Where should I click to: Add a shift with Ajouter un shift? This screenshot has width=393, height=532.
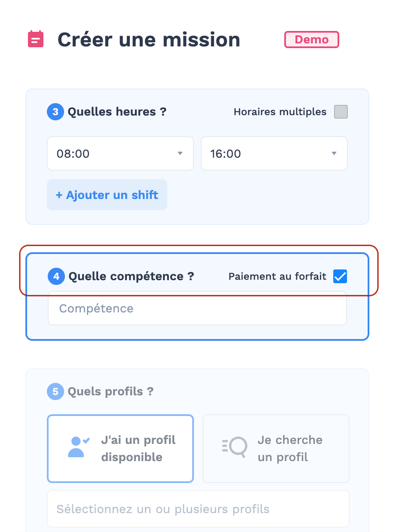click(x=107, y=195)
